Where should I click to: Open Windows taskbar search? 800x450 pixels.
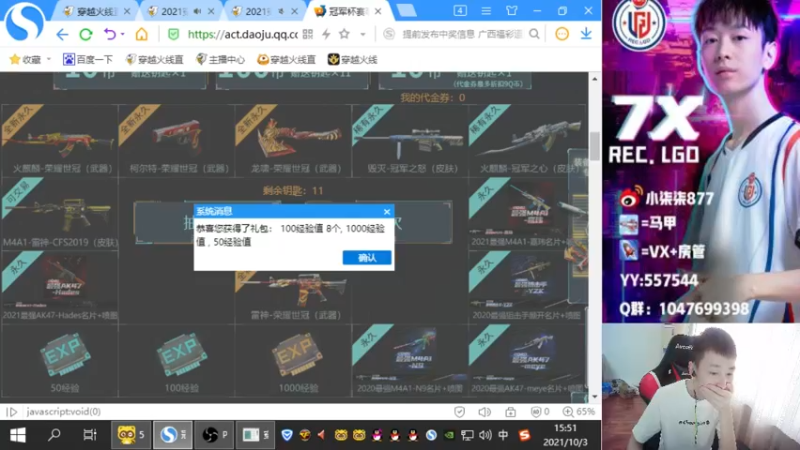54,435
